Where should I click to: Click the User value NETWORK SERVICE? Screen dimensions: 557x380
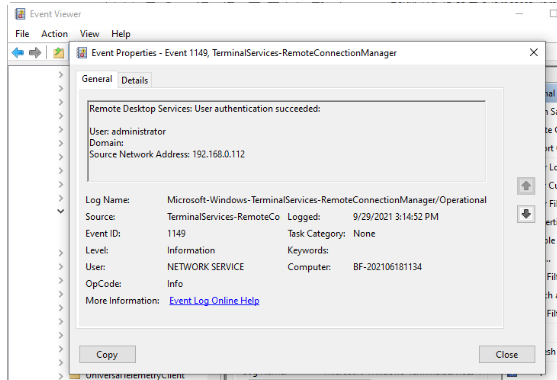pos(206,267)
